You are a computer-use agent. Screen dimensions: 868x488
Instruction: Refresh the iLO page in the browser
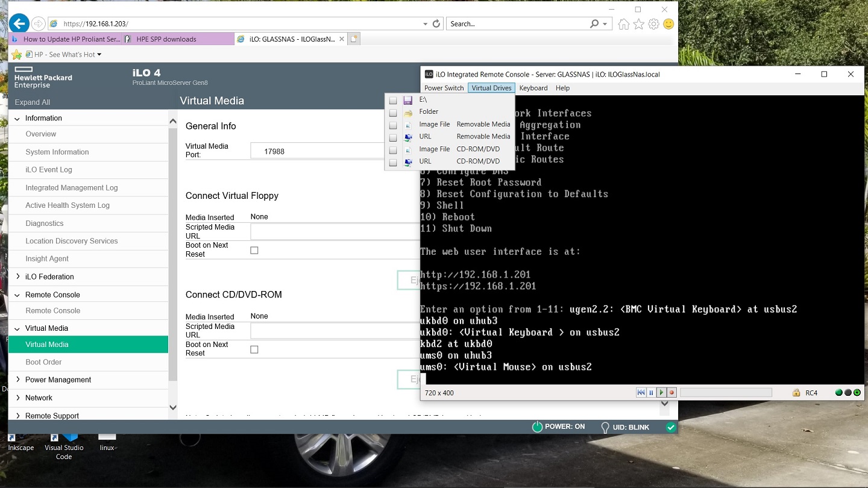tap(437, 24)
